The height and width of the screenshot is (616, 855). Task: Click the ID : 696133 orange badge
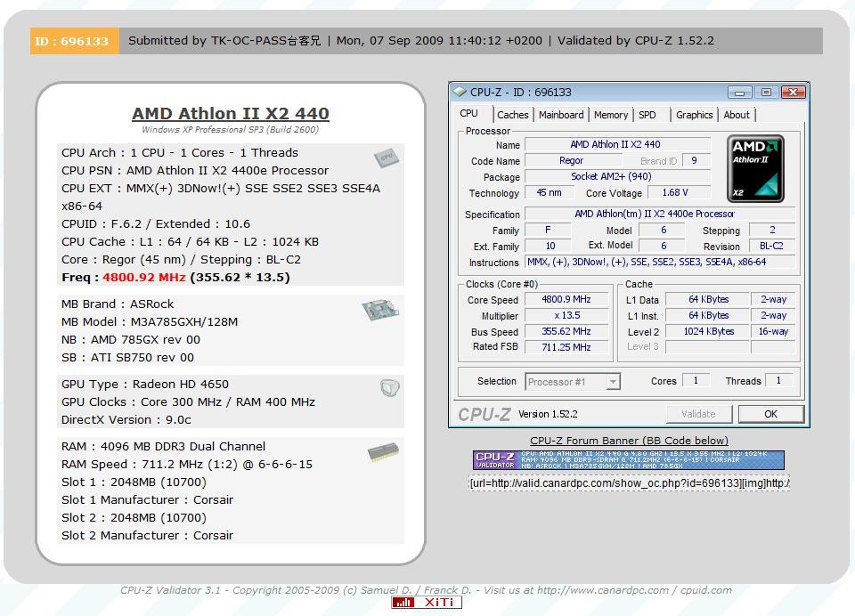[x=74, y=41]
